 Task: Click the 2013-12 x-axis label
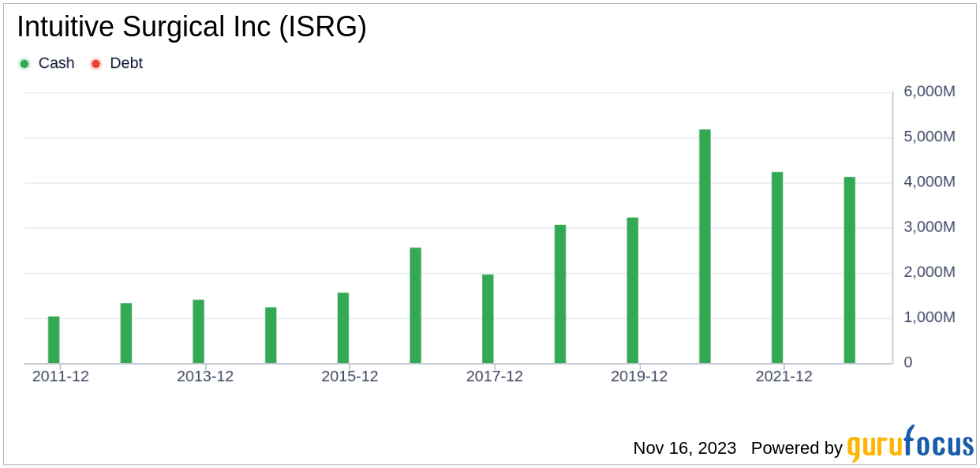pyautogui.click(x=205, y=377)
